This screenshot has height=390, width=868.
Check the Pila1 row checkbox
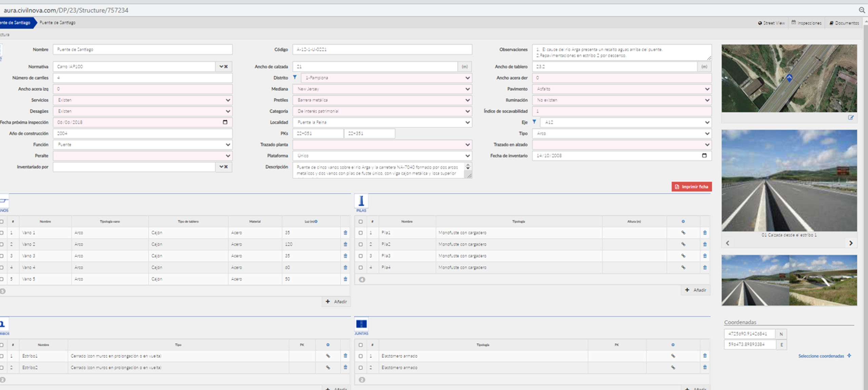pyautogui.click(x=360, y=233)
